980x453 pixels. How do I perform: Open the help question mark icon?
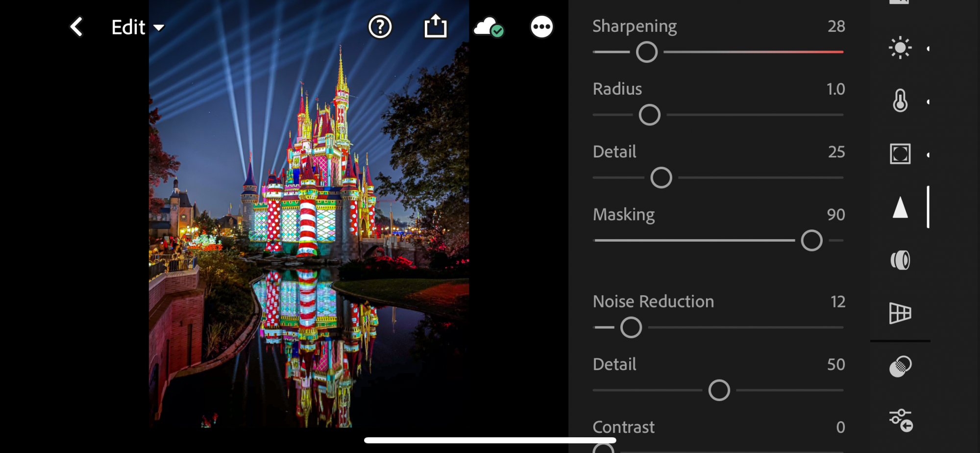point(380,27)
